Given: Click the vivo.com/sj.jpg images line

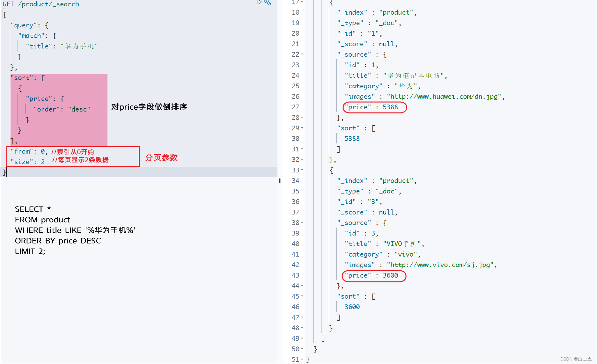Looking at the screenshot, I should [x=421, y=265].
